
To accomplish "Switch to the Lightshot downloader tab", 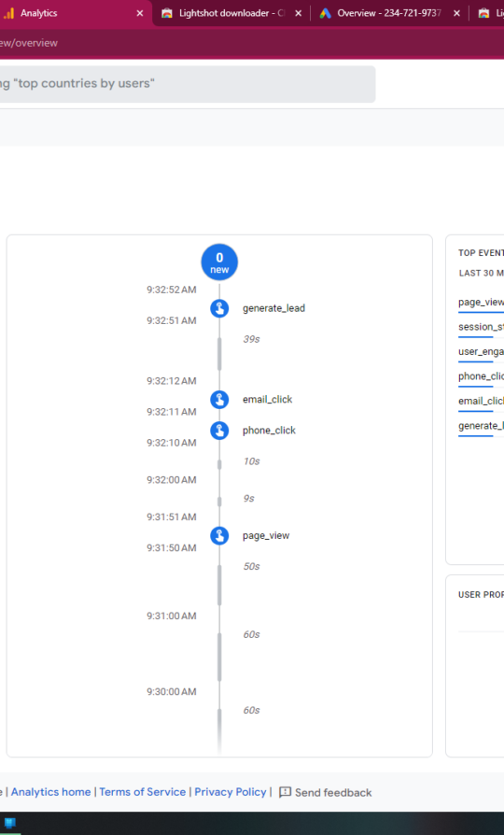I will pos(231,13).
